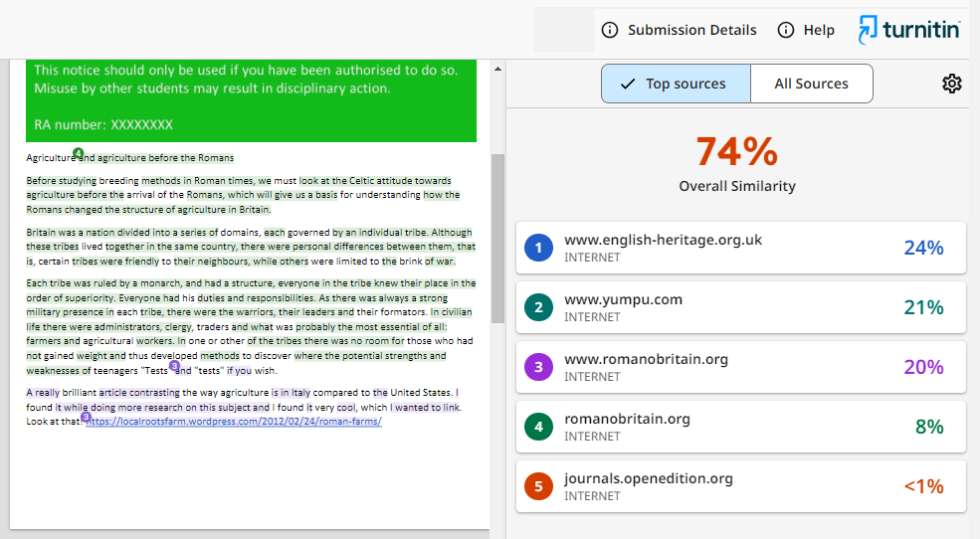
Task: Select the journals.openedition.org source entry
Action: 741,486
